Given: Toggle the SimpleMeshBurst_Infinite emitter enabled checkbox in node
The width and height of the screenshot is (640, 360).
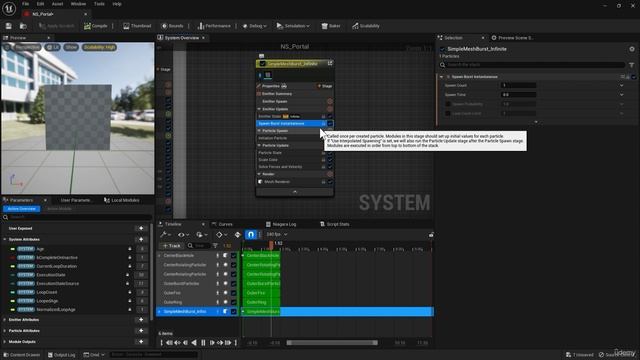Looking at the screenshot, I should click(x=262, y=64).
